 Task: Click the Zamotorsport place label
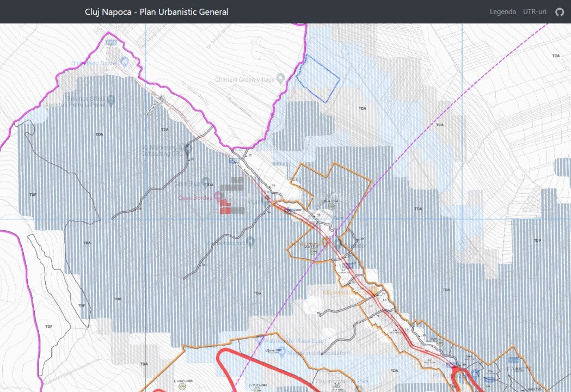225,244
